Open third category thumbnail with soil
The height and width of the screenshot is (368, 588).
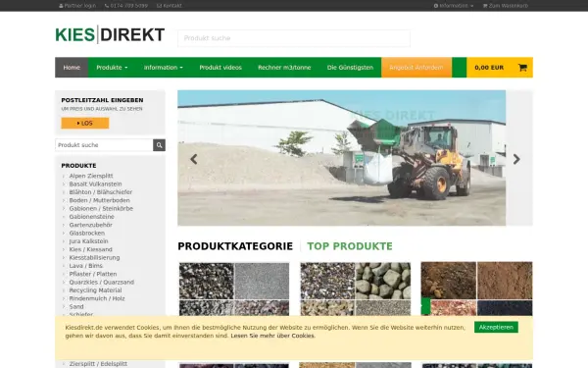pos(476,289)
